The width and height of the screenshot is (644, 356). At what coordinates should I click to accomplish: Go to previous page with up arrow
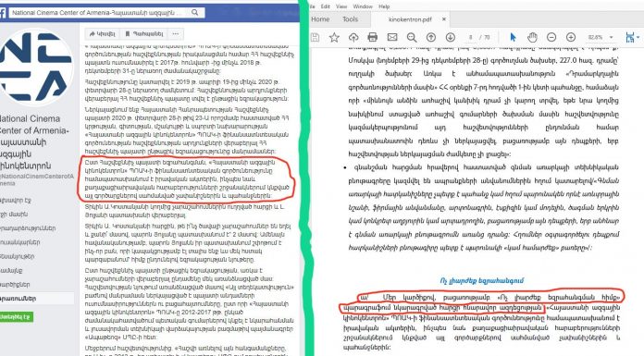pos(431,37)
